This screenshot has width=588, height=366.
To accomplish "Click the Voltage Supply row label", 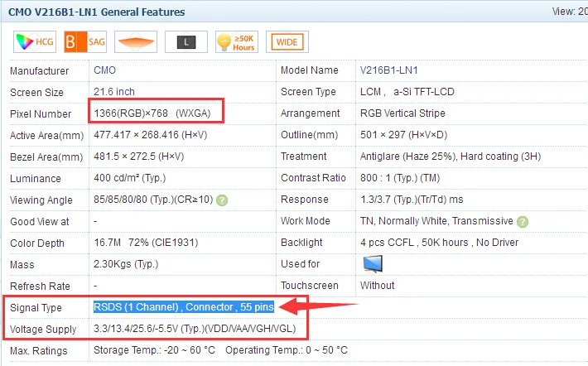I will click(x=43, y=330).
